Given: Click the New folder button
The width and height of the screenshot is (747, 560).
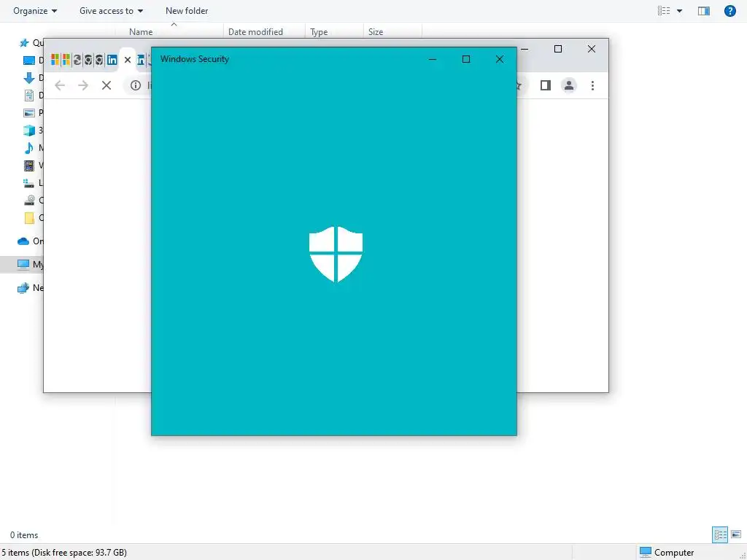Looking at the screenshot, I should coord(187,10).
